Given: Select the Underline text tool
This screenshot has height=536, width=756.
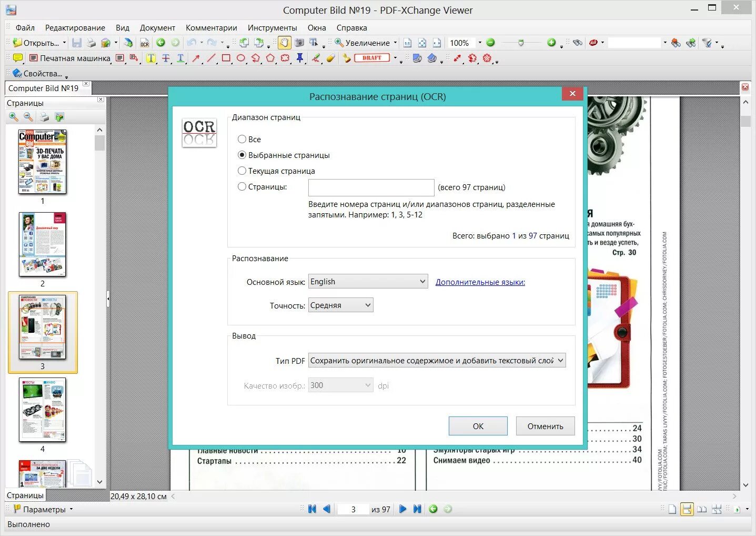Looking at the screenshot, I should 180,58.
